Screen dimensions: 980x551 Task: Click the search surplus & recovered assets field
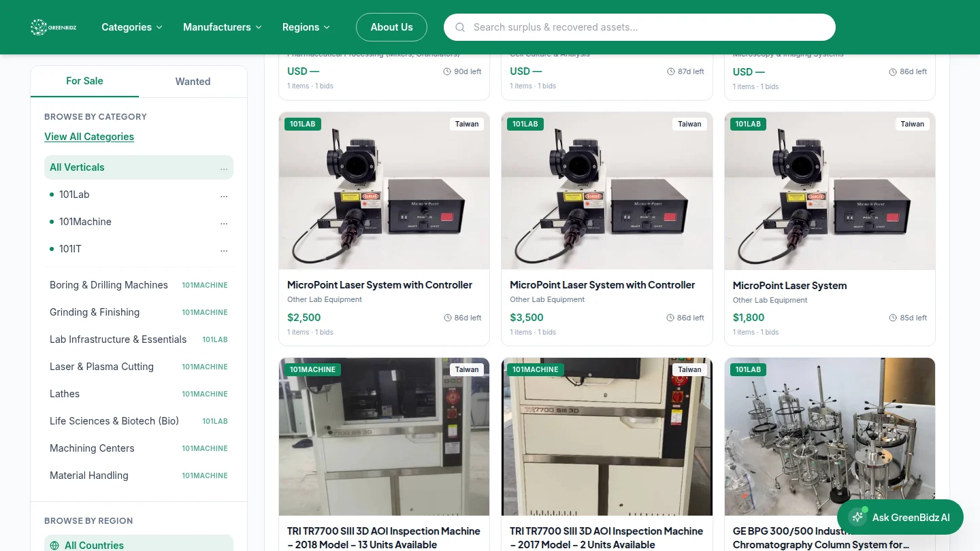click(640, 27)
